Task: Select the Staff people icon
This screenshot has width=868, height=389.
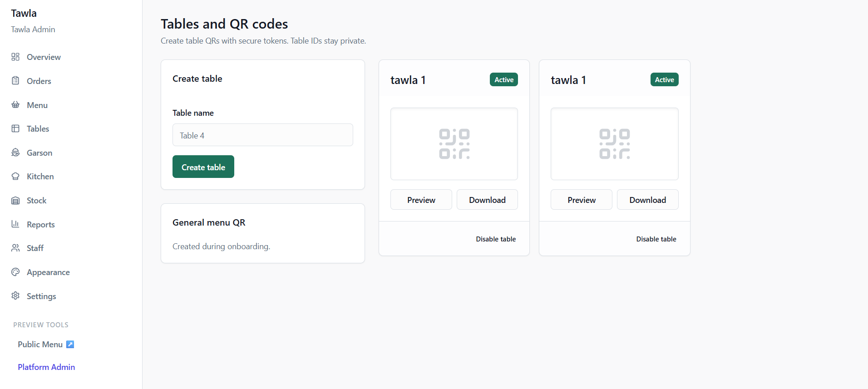Action: (x=15, y=248)
